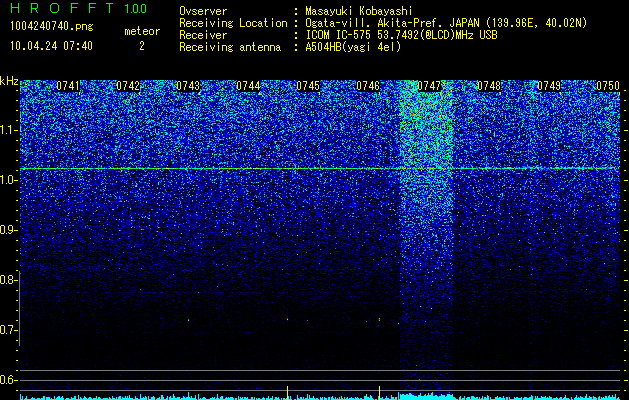Image resolution: width=629 pixels, height=400 pixels.
Task: Click the meteor count value 2
Action: [x=142, y=46]
